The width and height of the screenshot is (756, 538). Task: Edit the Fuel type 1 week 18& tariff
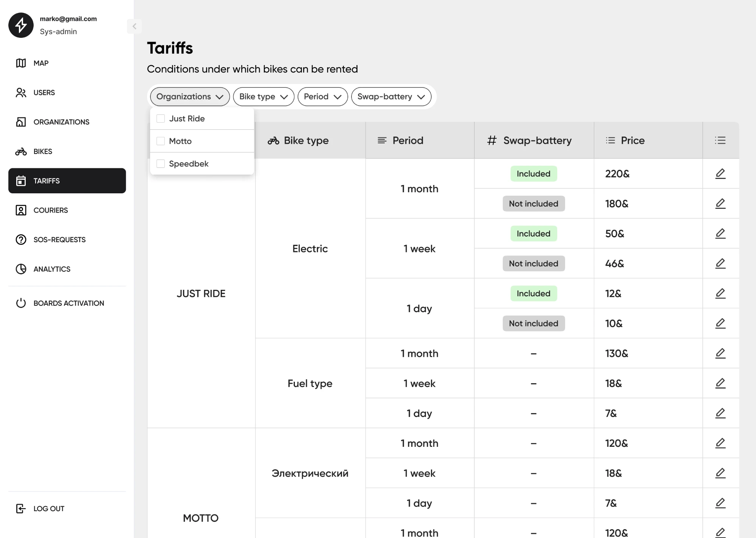720,383
